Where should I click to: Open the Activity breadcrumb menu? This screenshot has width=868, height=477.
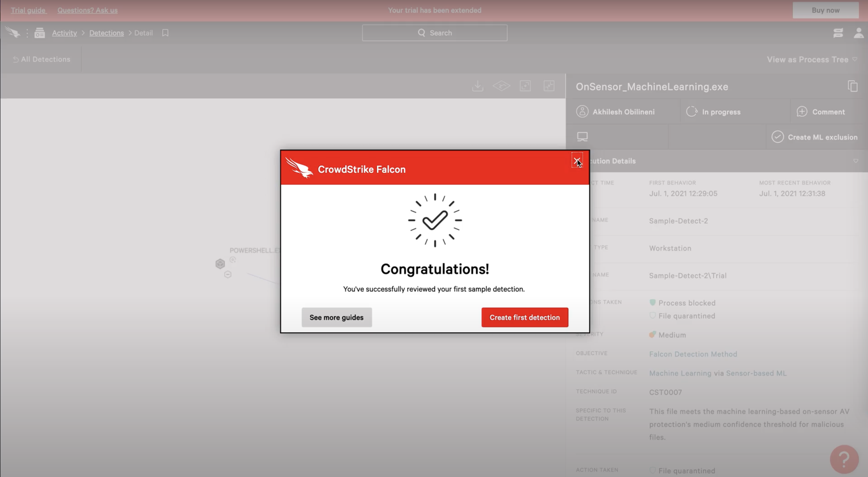(64, 33)
